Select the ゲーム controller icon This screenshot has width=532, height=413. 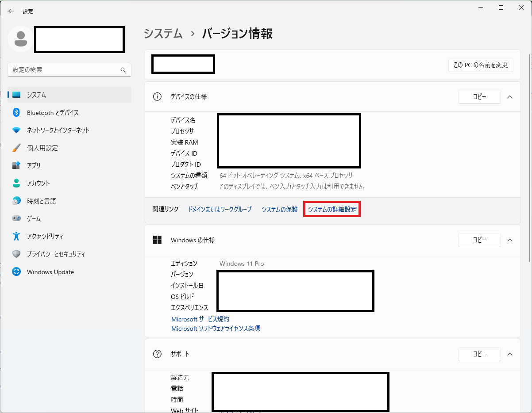point(16,218)
